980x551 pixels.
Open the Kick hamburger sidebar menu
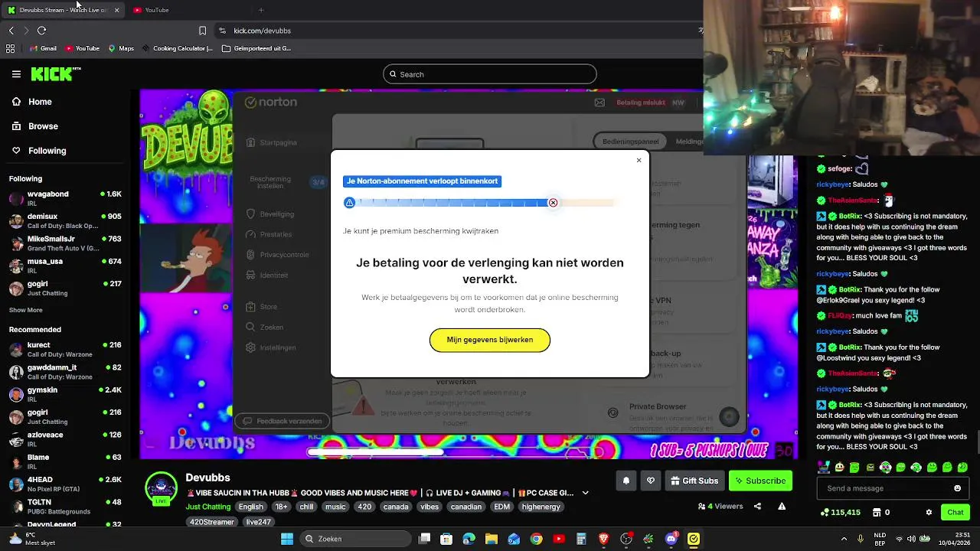click(x=16, y=74)
